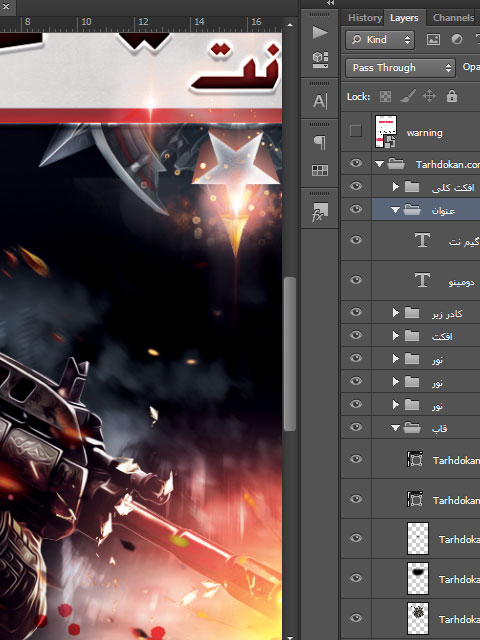Click the canvas scroll up arrow
Viewport: 480px width, 640px height.
290,25
